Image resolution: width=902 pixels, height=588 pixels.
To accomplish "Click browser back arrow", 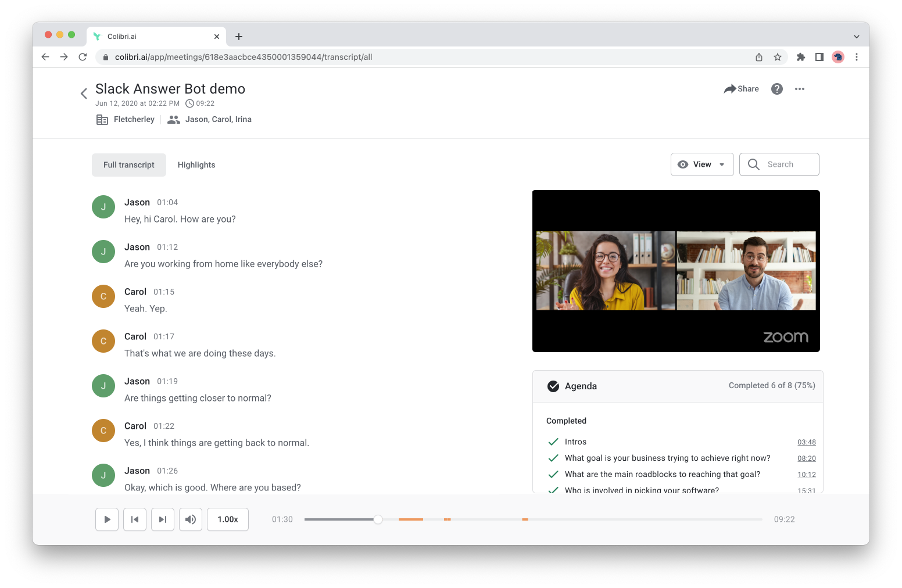I will (45, 57).
